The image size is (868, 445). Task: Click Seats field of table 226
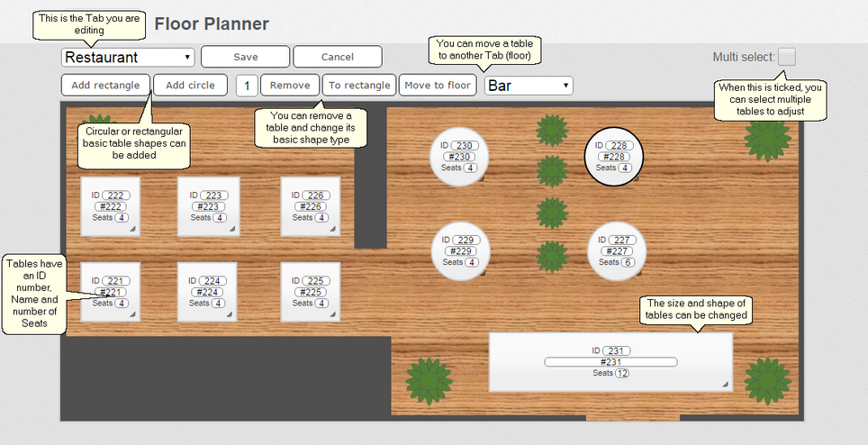tap(321, 217)
